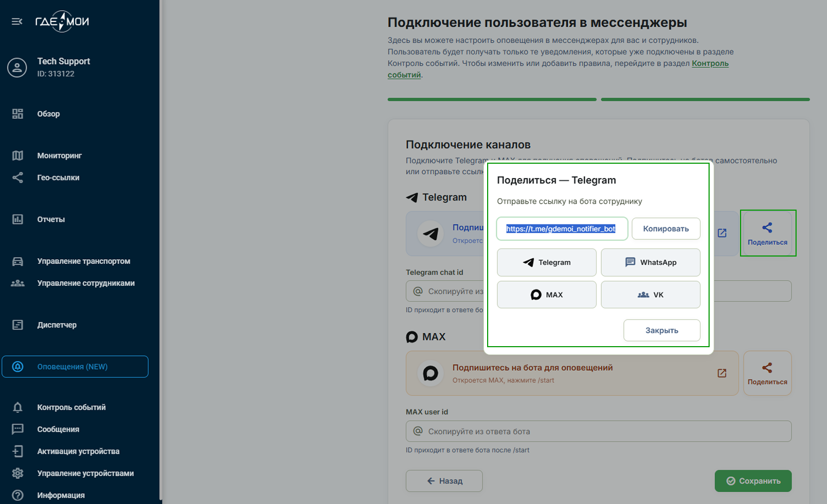The width and height of the screenshot is (827, 504).
Task: Share via Telegram in the dialog
Action: coord(546,262)
